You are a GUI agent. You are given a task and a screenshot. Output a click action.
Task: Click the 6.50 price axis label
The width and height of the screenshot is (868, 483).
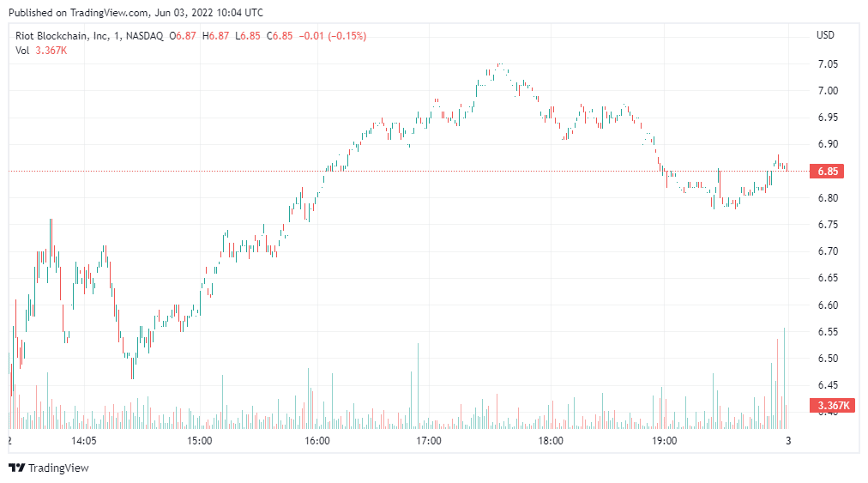click(827, 359)
